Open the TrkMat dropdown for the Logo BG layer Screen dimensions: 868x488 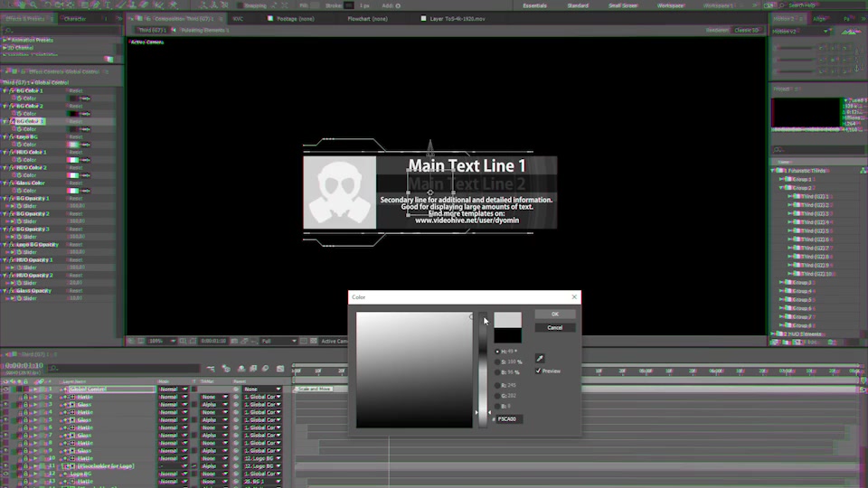pyautogui.click(x=214, y=474)
